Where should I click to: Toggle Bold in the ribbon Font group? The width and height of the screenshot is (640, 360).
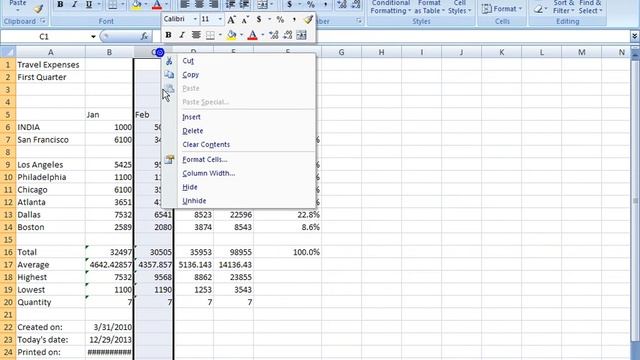tap(60, 4)
